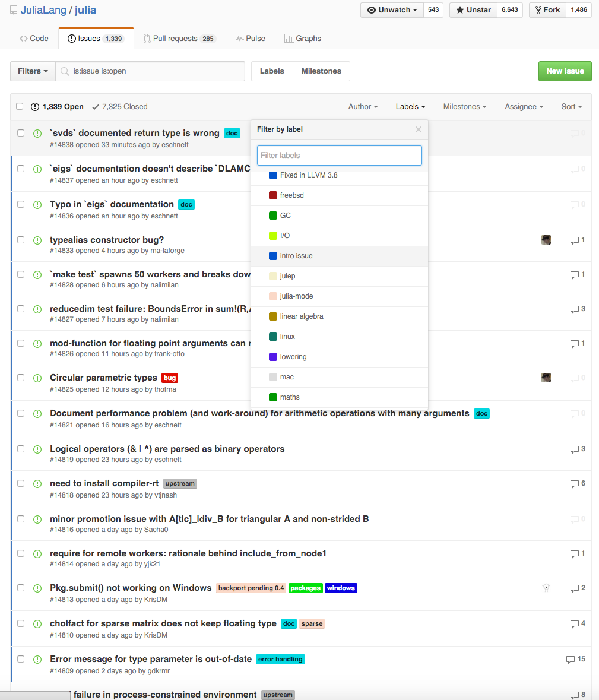Click assignee avatar on typealias constructor issue
The image size is (599, 700).
click(x=546, y=240)
